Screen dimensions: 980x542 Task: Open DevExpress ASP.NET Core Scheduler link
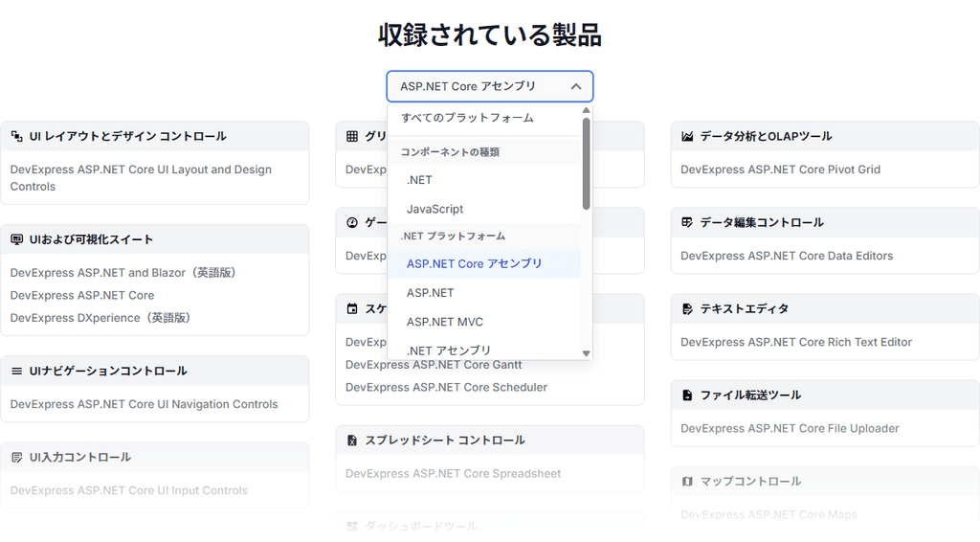pos(446,388)
